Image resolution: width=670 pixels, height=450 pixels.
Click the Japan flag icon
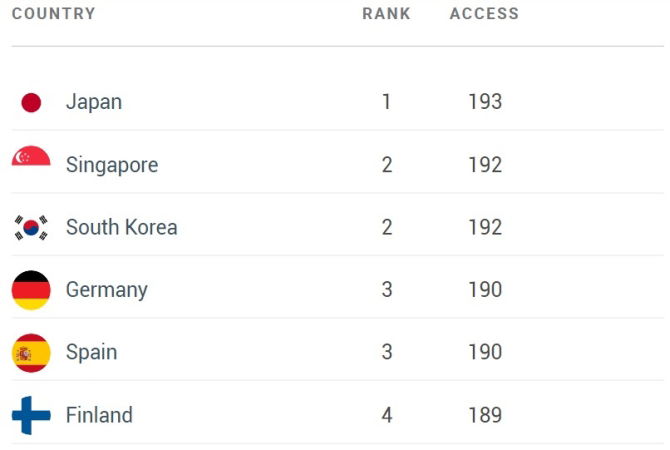31,102
